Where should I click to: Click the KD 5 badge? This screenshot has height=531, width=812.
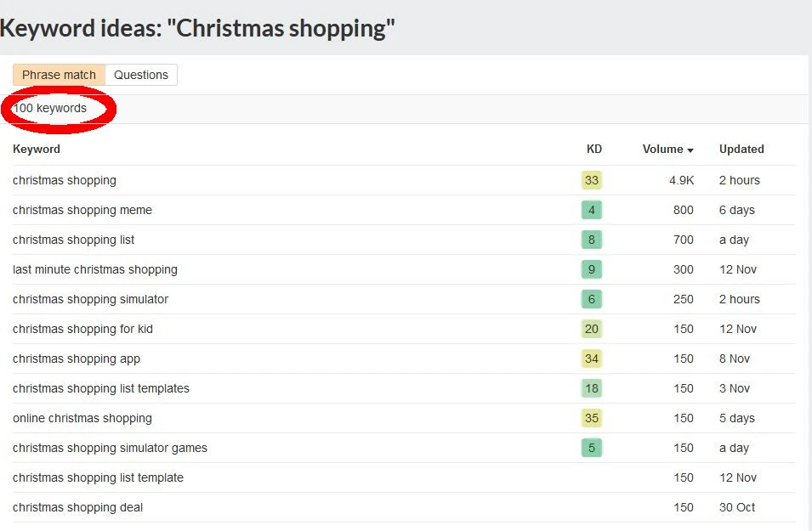click(592, 448)
